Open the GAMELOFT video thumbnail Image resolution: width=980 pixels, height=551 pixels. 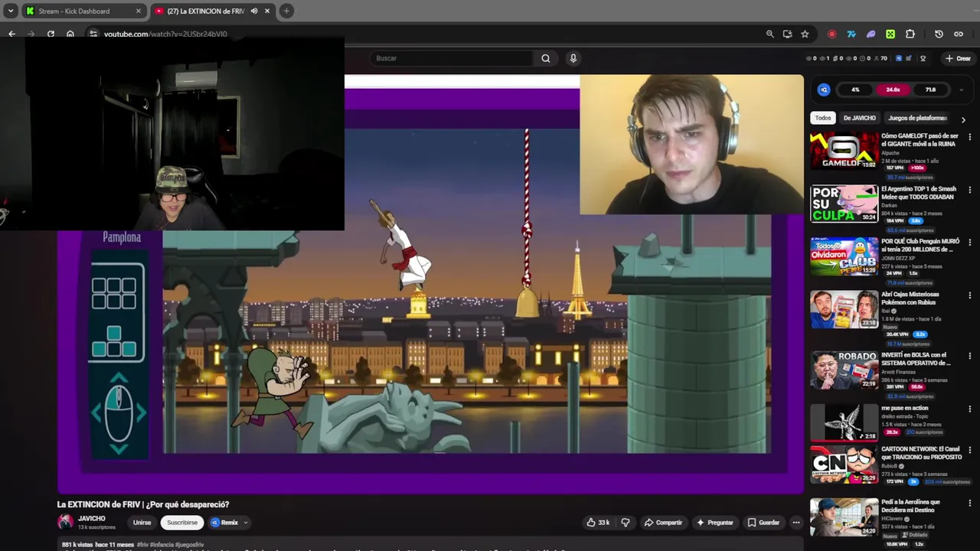click(844, 151)
